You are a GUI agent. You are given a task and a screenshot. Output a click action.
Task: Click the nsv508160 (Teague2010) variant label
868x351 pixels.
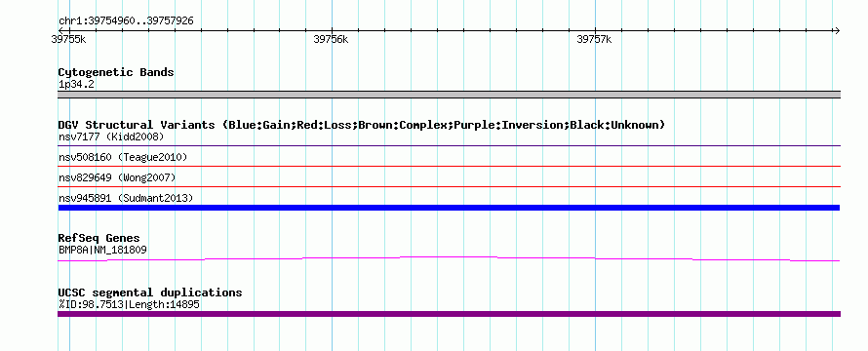click(123, 157)
